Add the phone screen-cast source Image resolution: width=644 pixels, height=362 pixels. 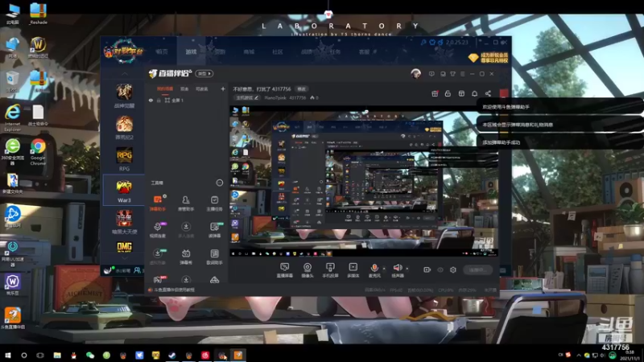330,270
